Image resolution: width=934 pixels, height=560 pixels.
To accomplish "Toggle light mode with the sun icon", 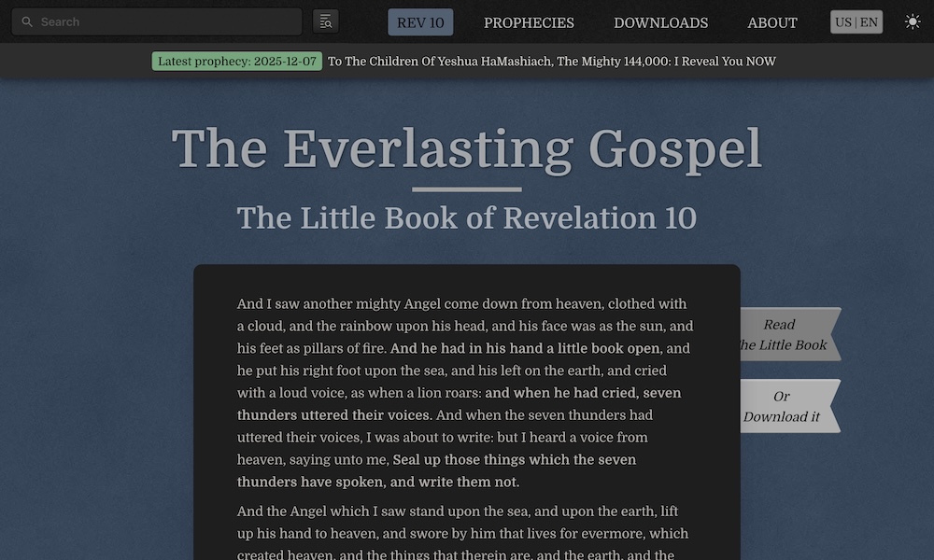I will click(x=913, y=21).
